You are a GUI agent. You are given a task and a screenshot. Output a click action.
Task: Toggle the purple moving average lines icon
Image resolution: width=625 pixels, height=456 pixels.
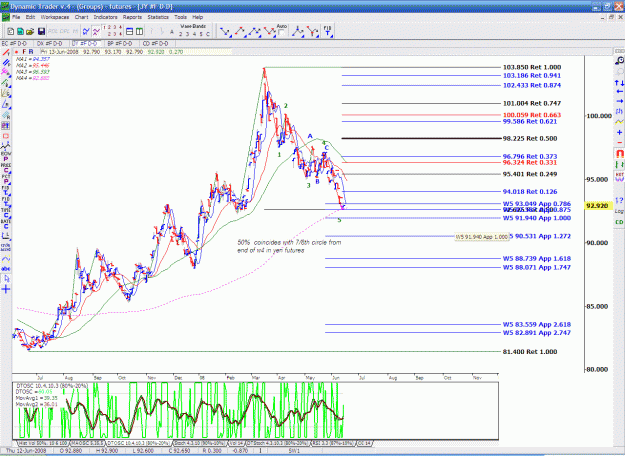pos(96,31)
